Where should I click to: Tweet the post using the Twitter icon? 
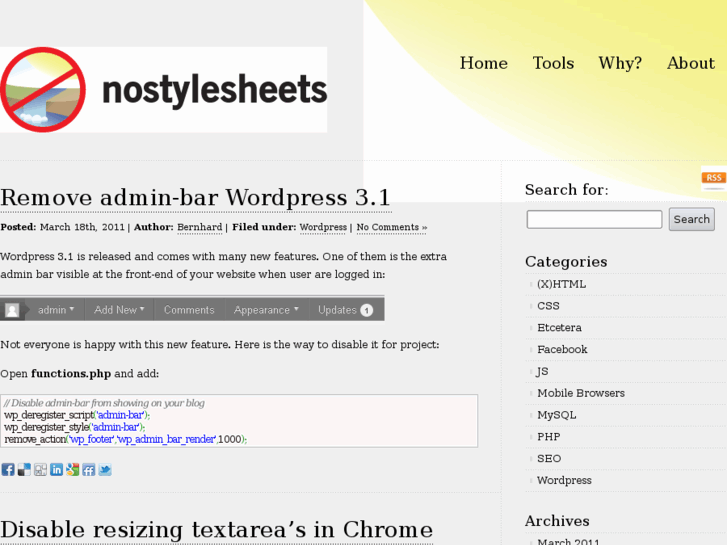tap(105, 469)
